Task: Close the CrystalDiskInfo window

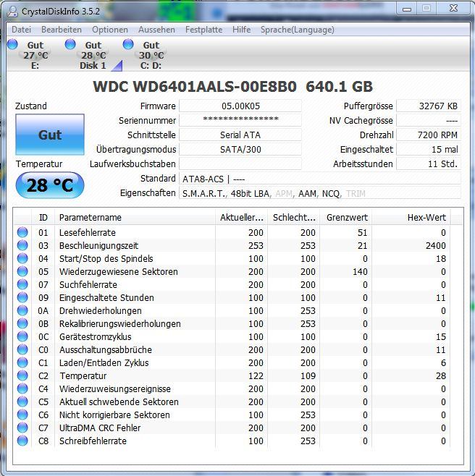Action: point(453,9)
